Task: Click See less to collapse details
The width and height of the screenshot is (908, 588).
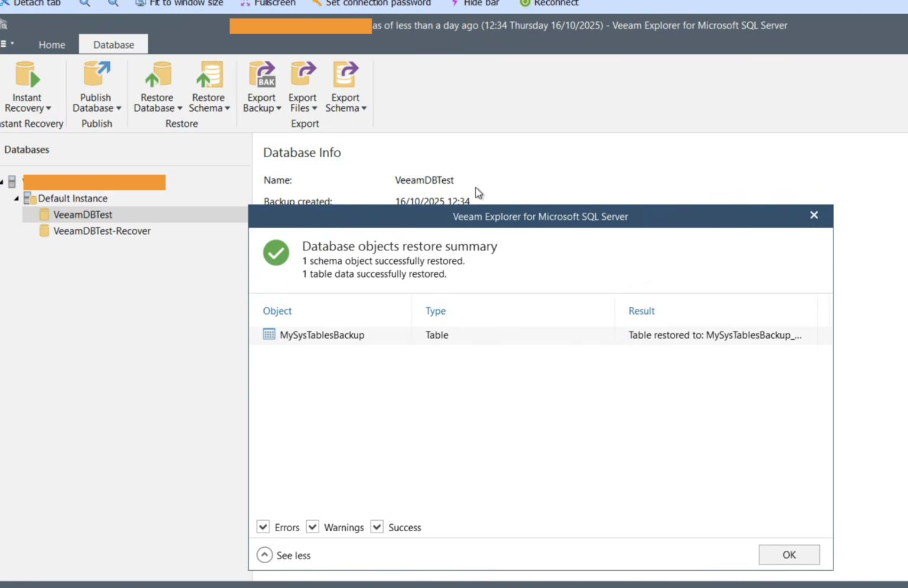Action: 286,555
